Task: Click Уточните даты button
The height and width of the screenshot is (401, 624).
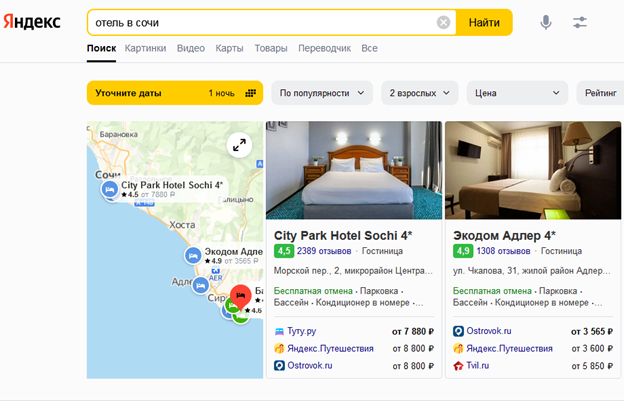Action: coord(175,93)
